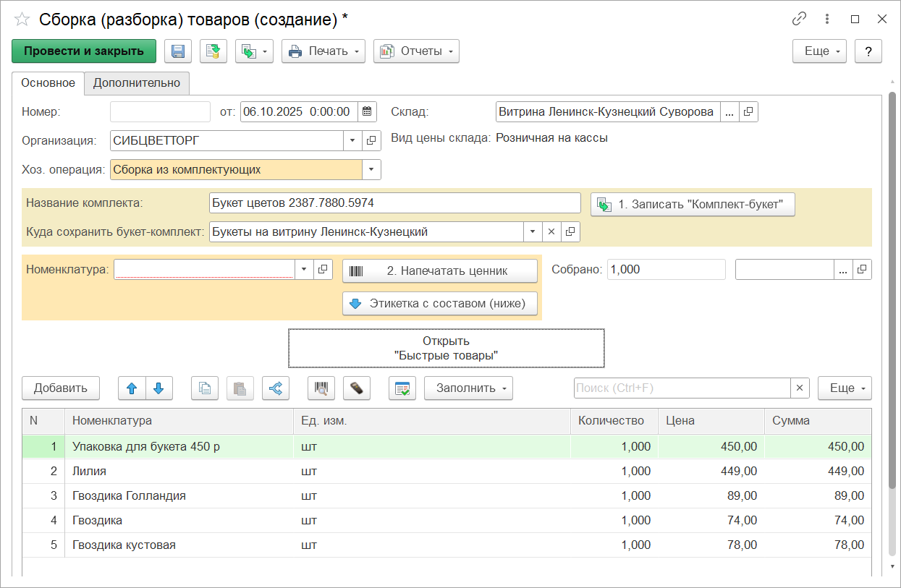Viewport: 901px width, 588px height.
Task: Click the barcode search icon in table toolbar
Action: [x=321, y=388]
